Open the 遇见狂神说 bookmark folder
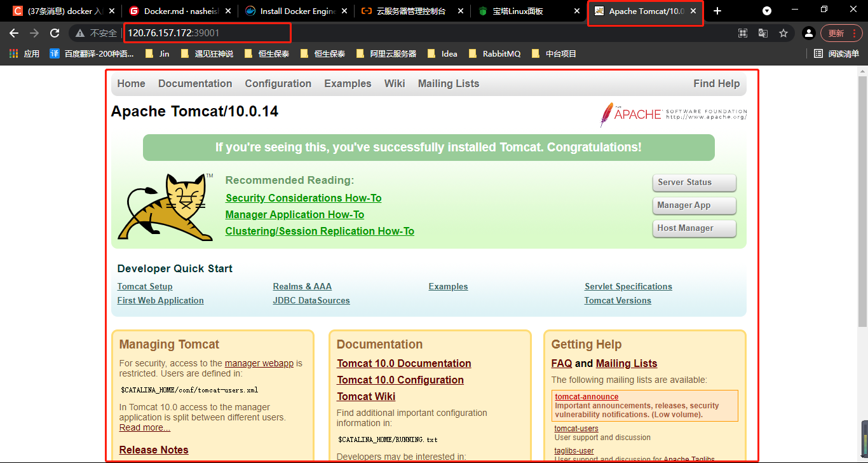Viewport: 868px width, 463px height. (x=207, y=53)
